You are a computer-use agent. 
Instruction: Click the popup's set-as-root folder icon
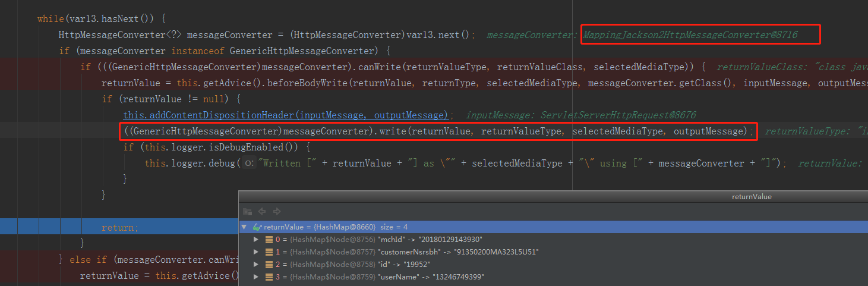coord(248,212)
